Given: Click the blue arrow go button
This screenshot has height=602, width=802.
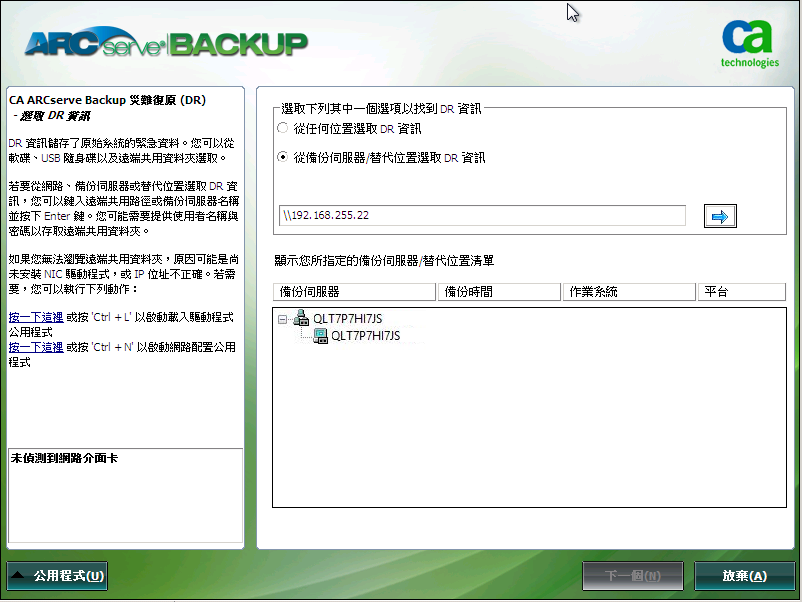Looking at the screenshot, I should coord(720,216).
